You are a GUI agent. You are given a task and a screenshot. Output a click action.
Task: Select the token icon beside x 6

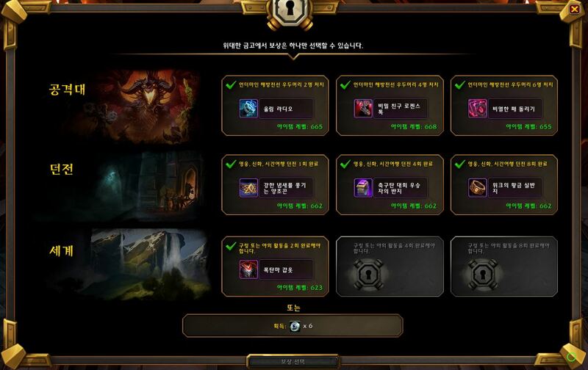pyautogui.click(x=295, y=326)
